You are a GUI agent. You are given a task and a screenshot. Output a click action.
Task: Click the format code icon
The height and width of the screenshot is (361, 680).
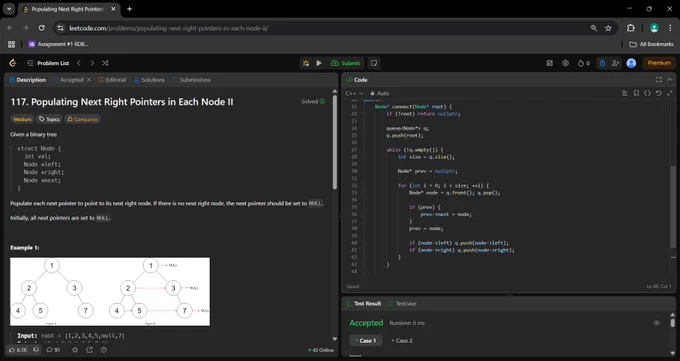[625, 93]
